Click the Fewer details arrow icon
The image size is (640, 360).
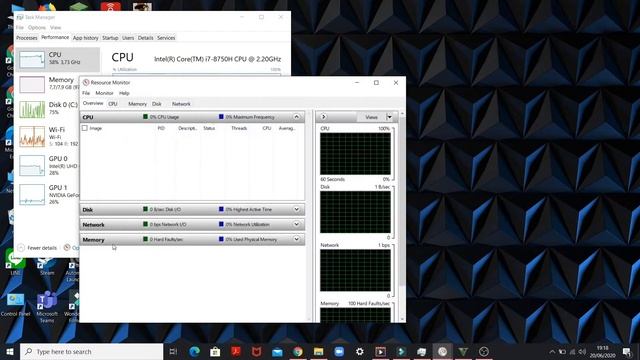(21, 248)
